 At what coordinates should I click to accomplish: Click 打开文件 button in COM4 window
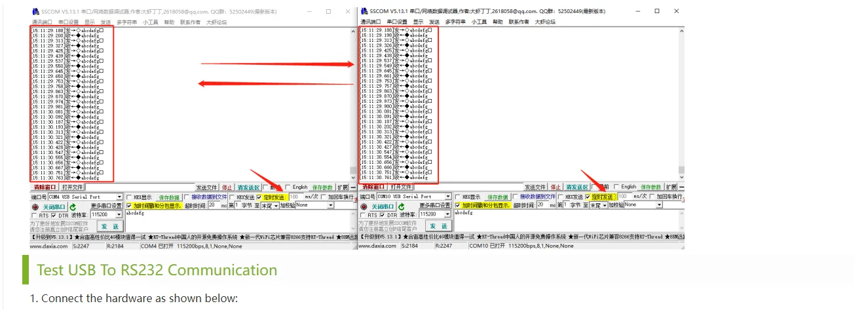(x=72, y=187)
